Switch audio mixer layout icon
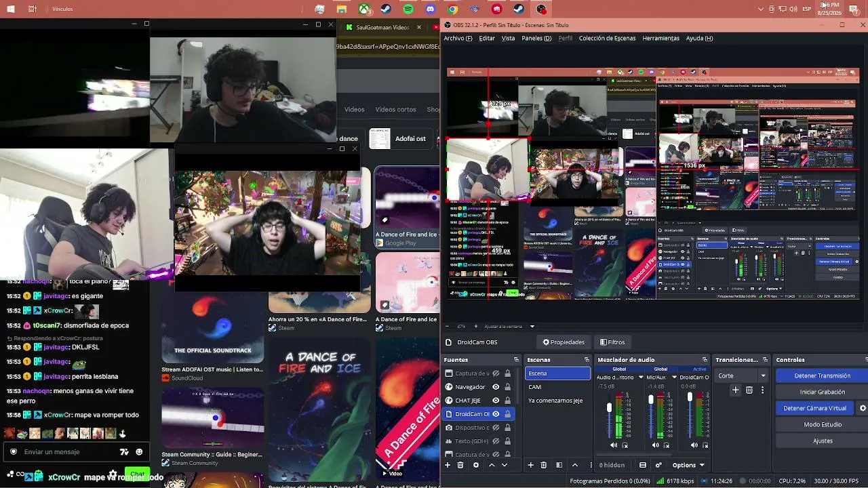868x488 pixels. click(x=643, y=465)
